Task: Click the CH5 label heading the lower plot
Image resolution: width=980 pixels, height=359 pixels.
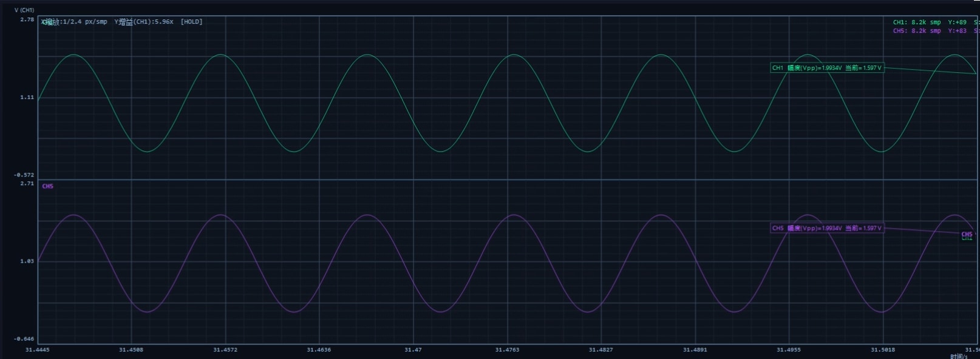Action: point(48,186)
